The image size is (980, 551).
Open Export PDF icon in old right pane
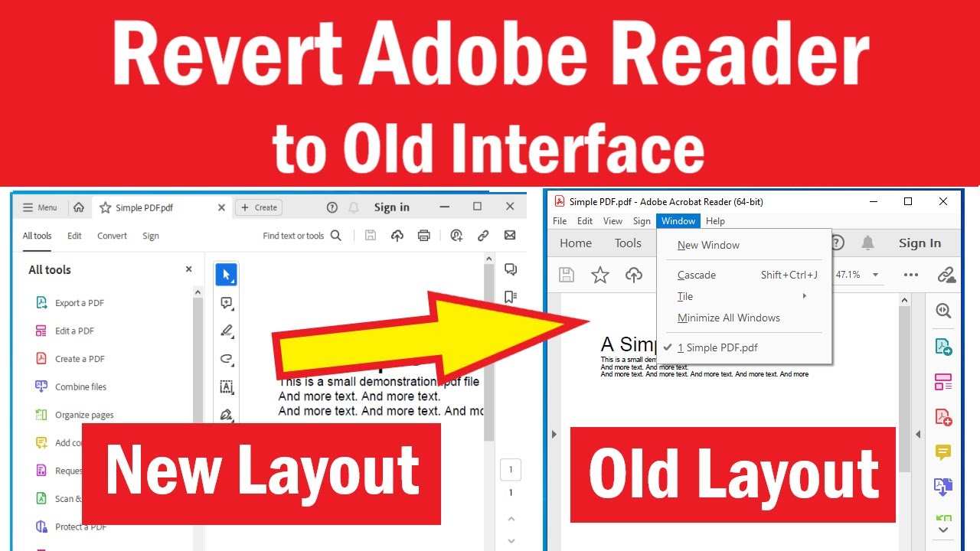[943, 347]
